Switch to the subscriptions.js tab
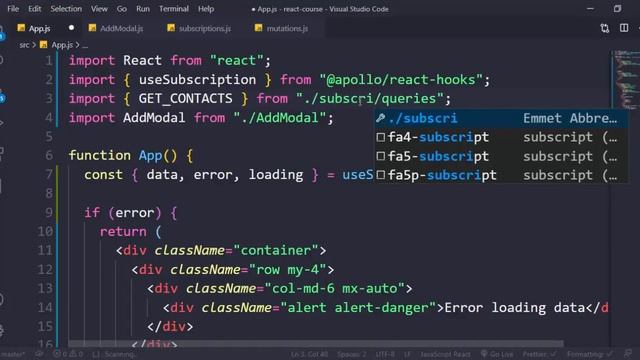 pos(204,28)
